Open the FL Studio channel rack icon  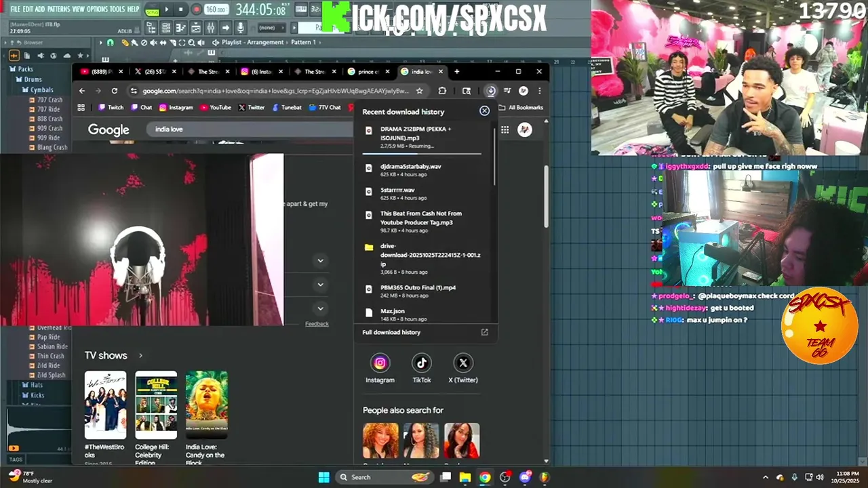165,28
